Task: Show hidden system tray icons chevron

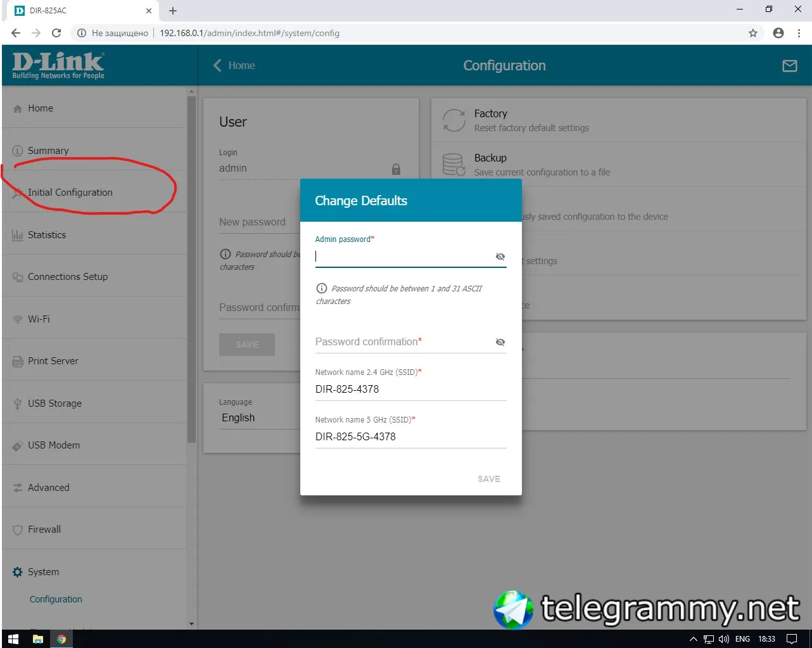Action: [693, 639]
